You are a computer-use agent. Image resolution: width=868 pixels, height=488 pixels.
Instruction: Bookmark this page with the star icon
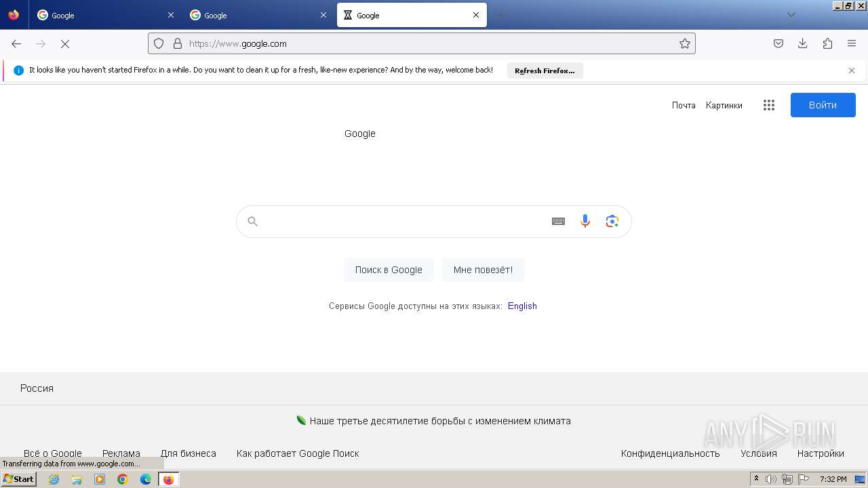coord(685,43)
